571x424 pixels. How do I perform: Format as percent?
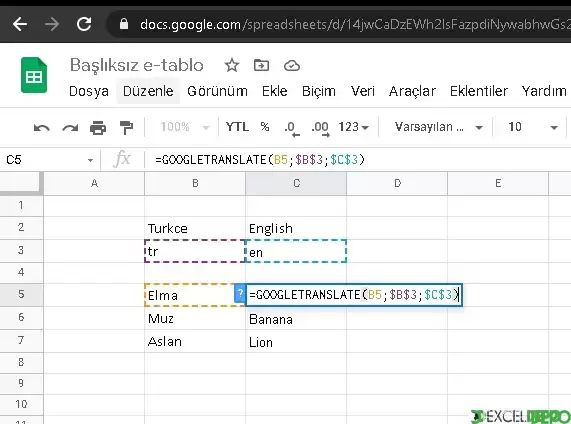point(265,127)
